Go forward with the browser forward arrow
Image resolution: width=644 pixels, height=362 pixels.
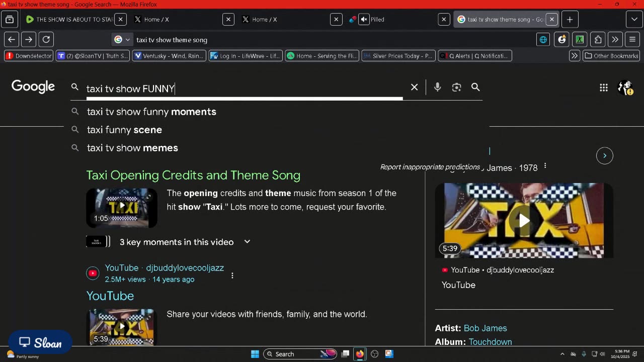click(29, 39)
